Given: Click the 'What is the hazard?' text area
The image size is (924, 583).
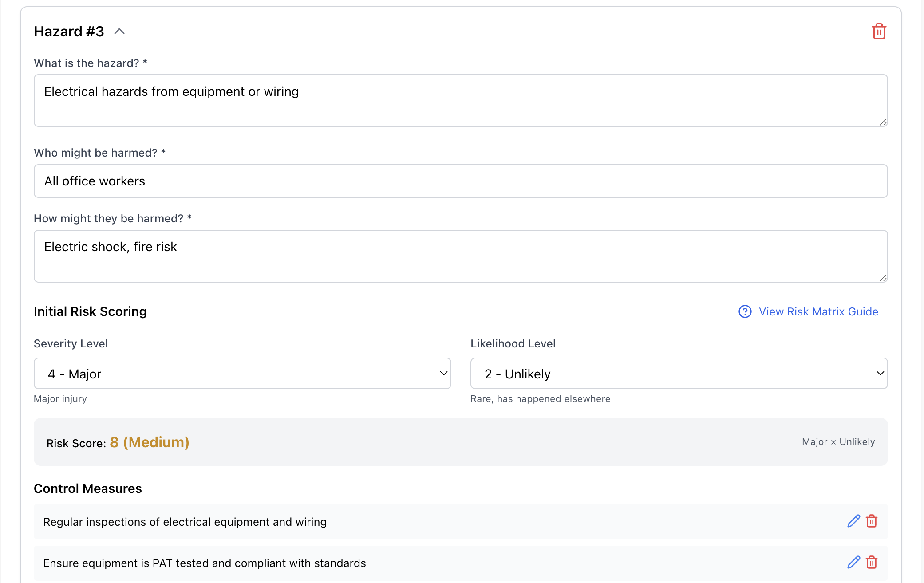Looking at the screenshot, I should pos(460,101).
